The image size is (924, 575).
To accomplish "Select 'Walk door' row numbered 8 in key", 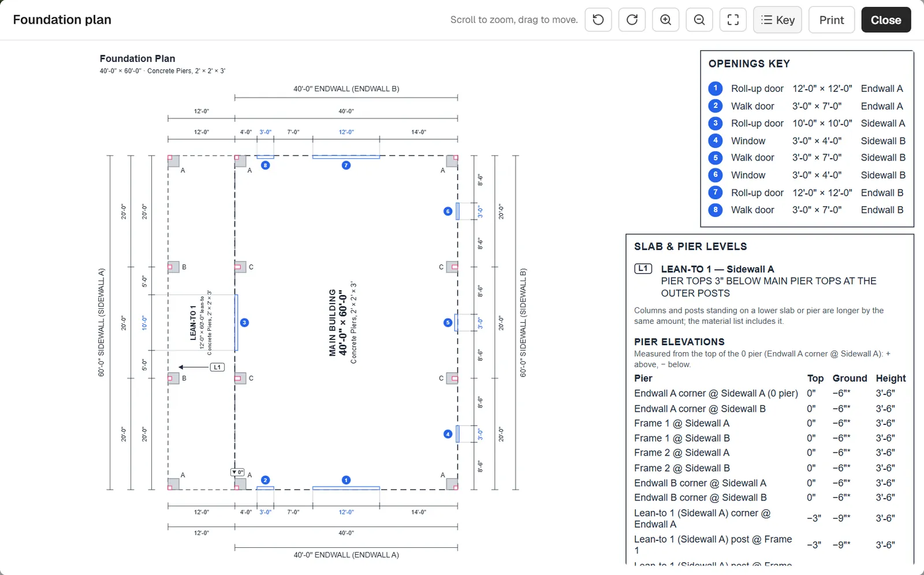I will point(807,210).
